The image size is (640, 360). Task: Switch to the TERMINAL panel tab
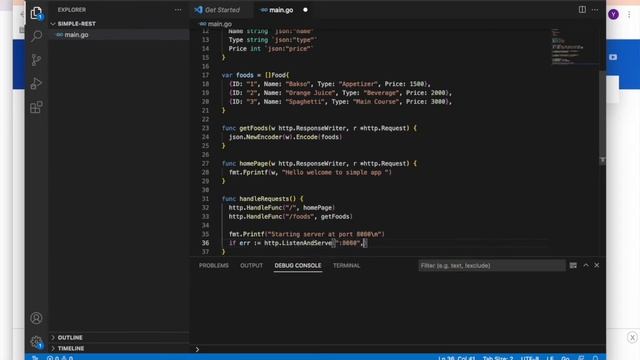[x=346, y=265]
